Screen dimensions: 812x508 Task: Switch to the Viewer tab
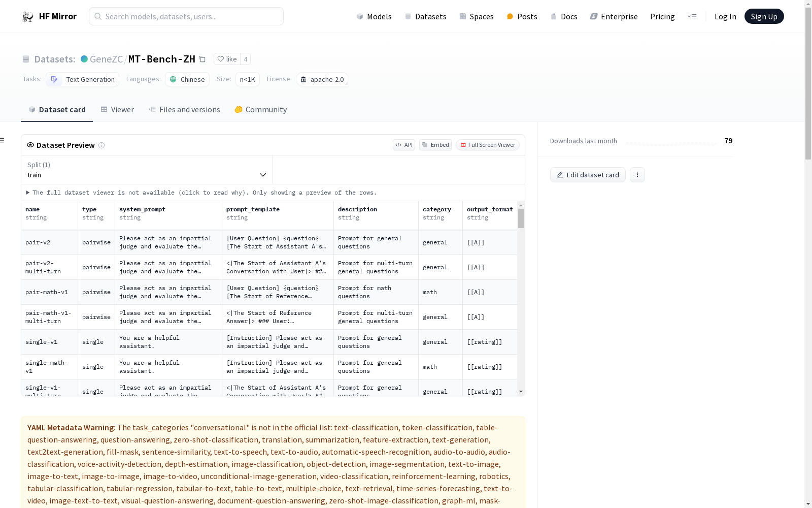click(x=117, y=110)
